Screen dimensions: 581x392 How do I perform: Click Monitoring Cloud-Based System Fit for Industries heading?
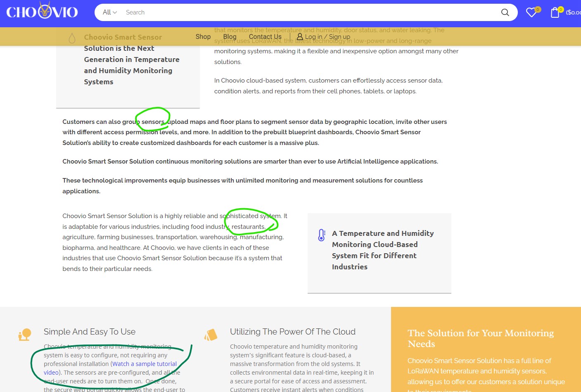click(383, 250)
